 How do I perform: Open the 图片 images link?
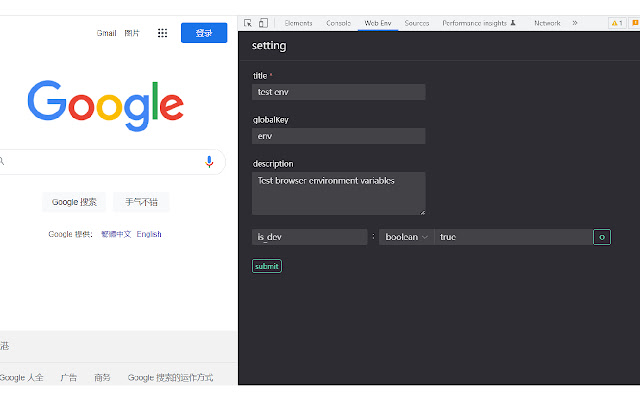tap(132, 33)
